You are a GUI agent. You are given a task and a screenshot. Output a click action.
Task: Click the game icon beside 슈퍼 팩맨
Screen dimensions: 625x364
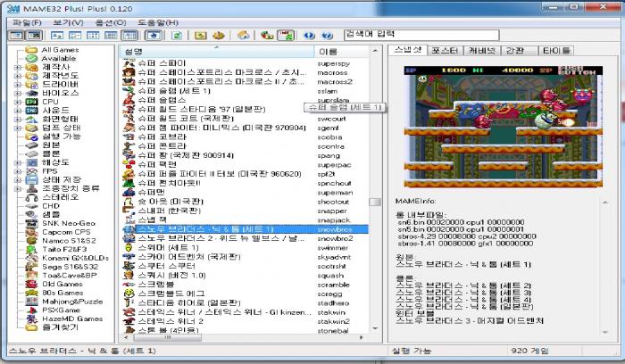point(129,164)
